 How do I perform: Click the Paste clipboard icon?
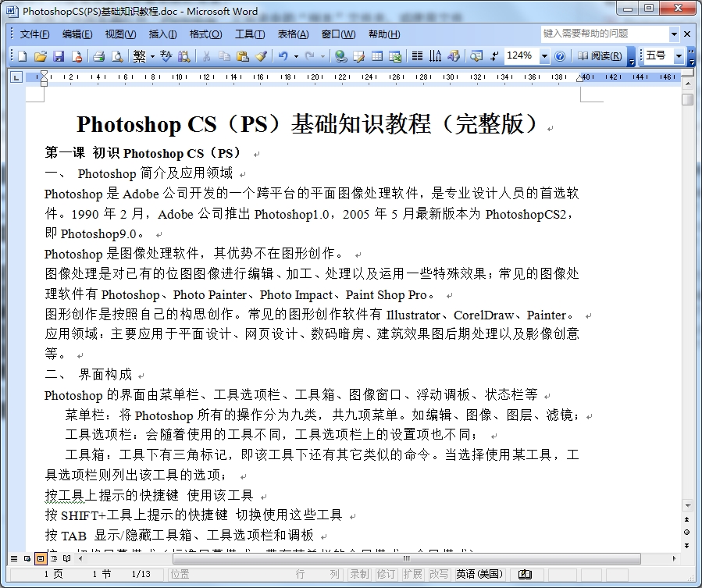click(x=243, y=56)
